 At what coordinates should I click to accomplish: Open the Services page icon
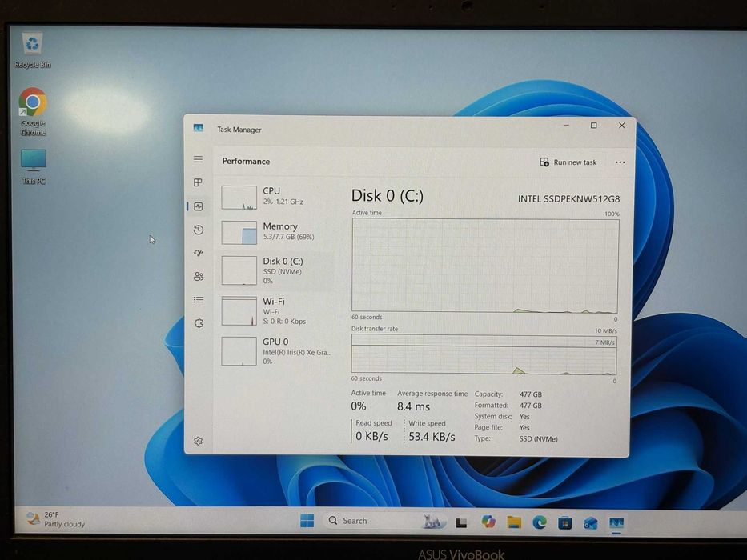click(199, 323)
